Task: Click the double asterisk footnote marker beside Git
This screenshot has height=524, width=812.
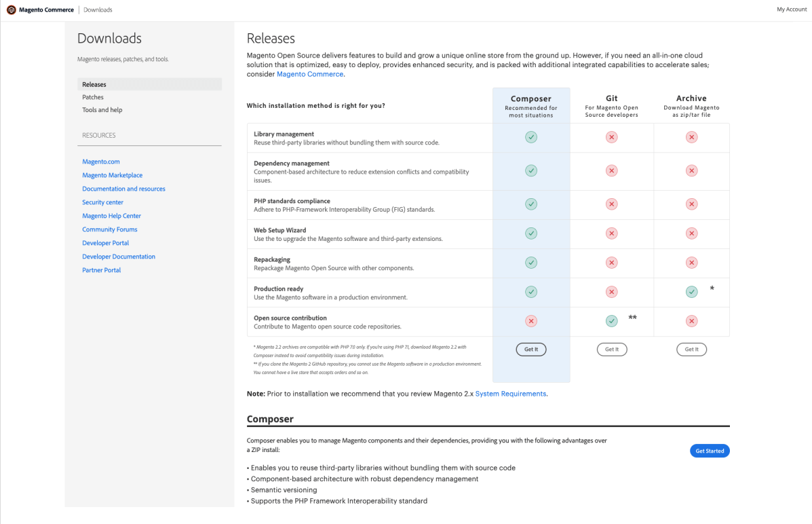Action: click(x=632, y=317)
